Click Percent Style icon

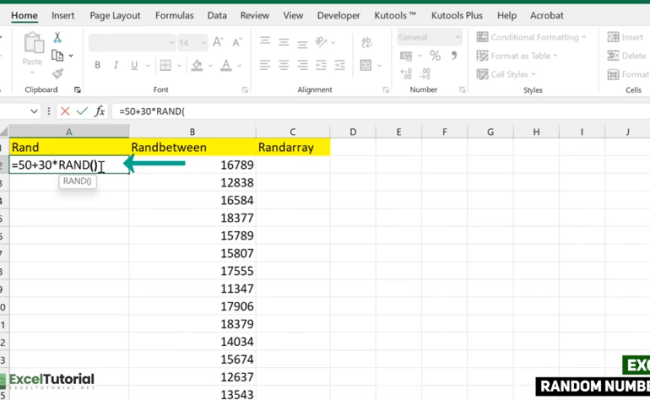click(435, 56)
